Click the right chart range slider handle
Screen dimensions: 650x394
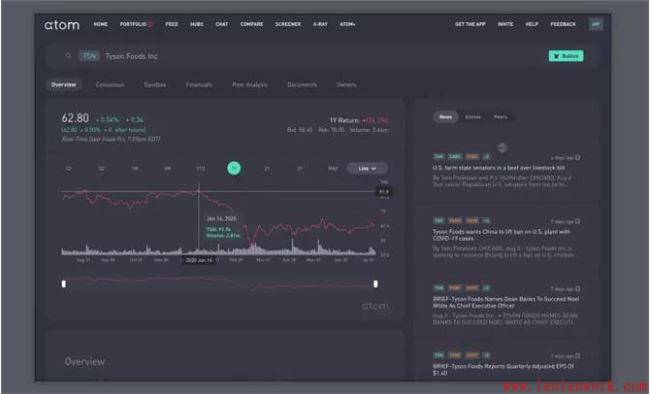tap(376, 284)
